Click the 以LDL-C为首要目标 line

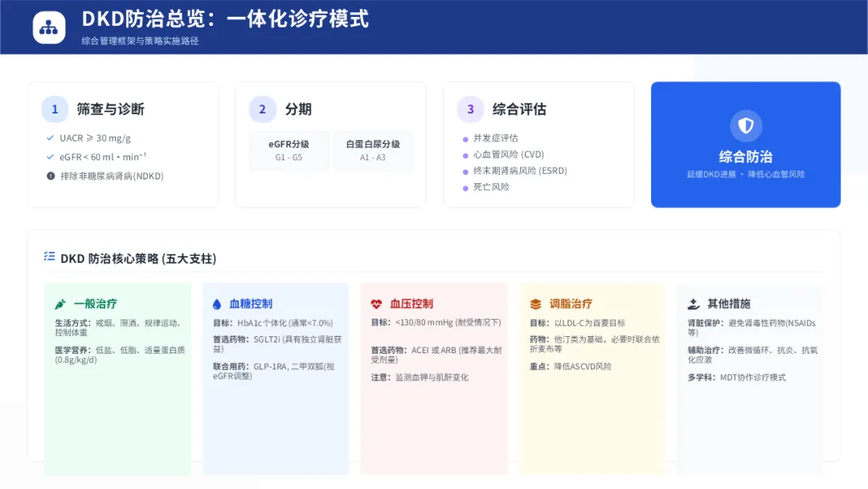click(x=577, y=323)
